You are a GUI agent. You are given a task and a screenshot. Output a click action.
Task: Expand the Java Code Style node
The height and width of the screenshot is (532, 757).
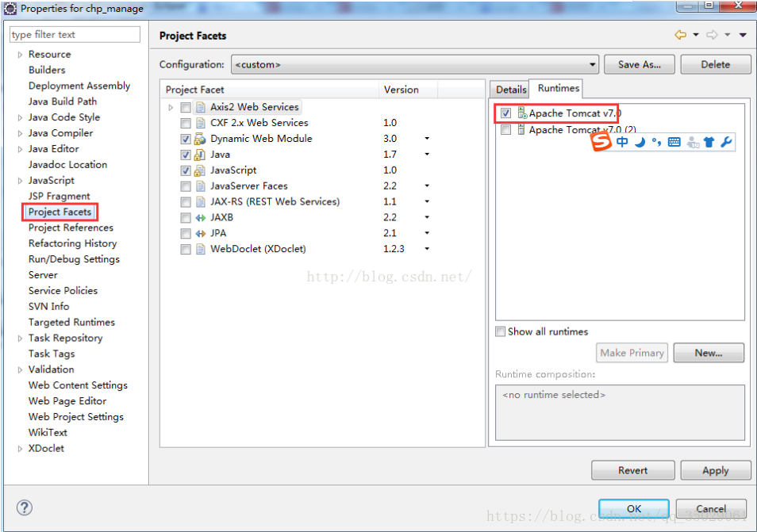tap(20, 117)
